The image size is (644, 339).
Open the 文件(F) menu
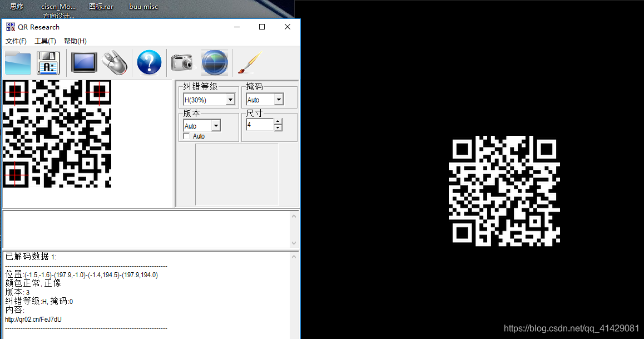click(x=16, y=41)
